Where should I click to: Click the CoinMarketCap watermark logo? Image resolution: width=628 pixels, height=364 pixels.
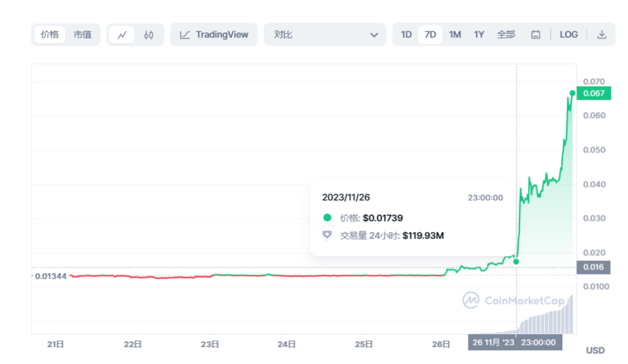(471, 301)
